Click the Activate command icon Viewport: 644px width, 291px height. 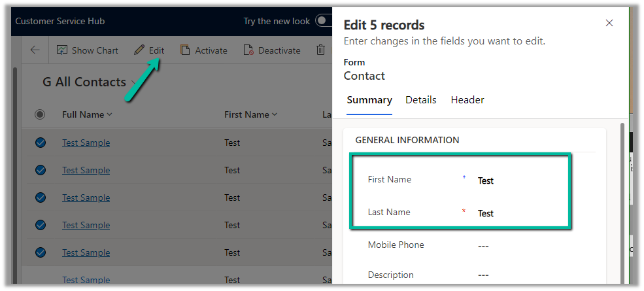pyautogui.click(x=186, y=50)
